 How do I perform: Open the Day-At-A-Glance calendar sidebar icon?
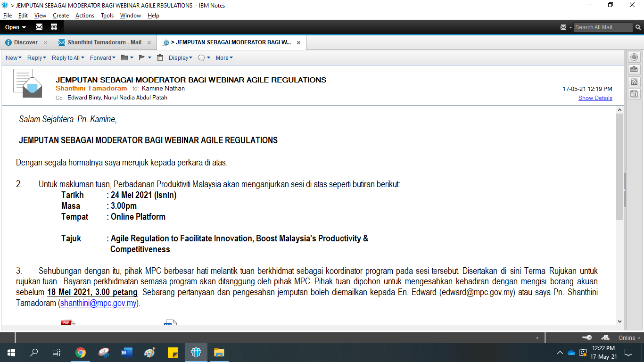[634, 94]
